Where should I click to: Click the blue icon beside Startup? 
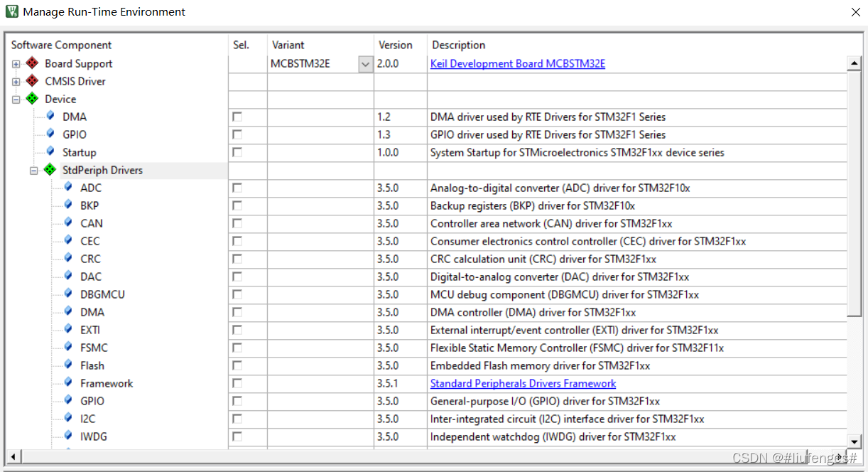pyautogui.click(x=50, y=151)
